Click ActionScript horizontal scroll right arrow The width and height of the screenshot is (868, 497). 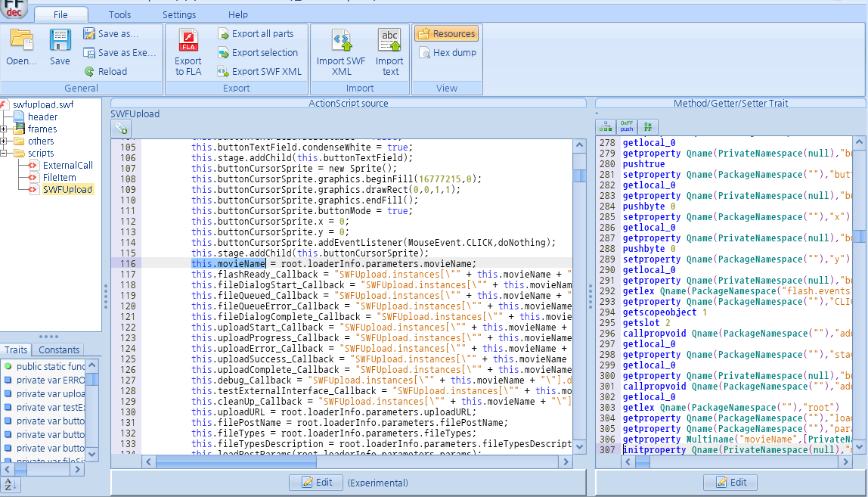tap(566, 461)
